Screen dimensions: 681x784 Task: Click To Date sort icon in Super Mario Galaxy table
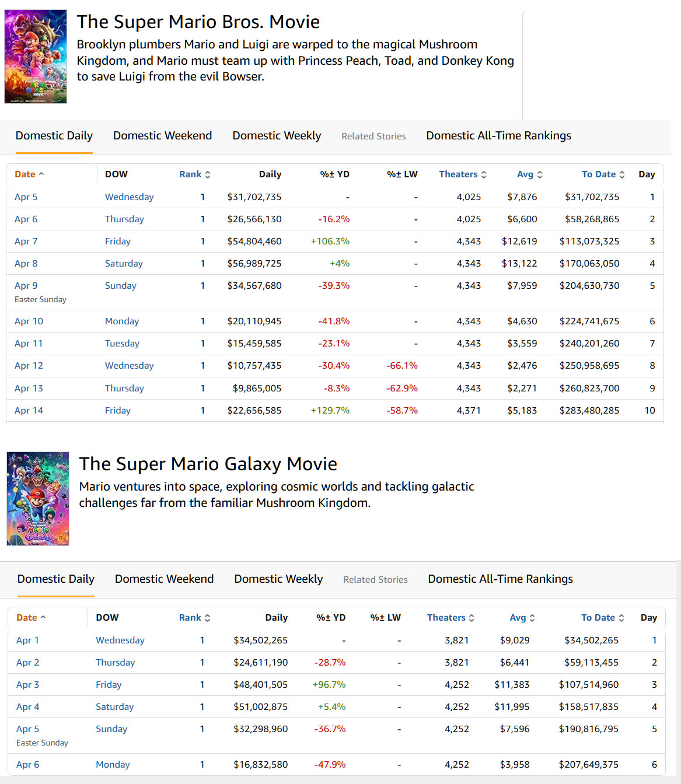[x=621, y=618]
